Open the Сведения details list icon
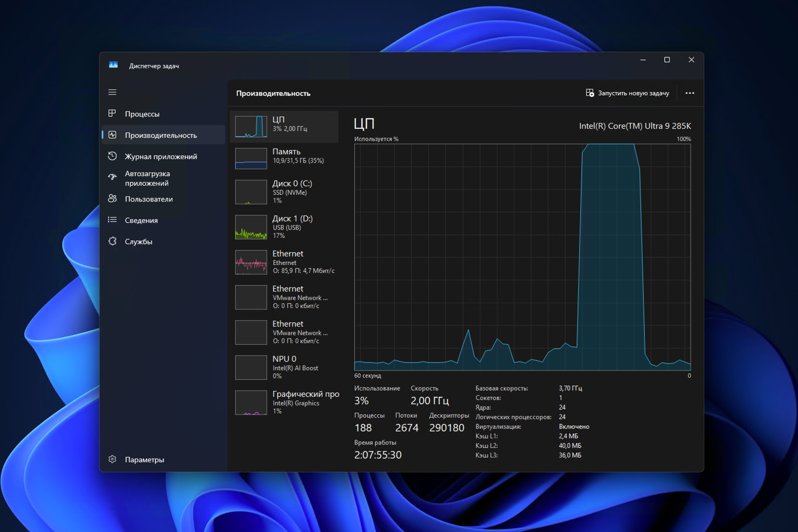This screenshot has width=798, height=532. click(112, 220)
